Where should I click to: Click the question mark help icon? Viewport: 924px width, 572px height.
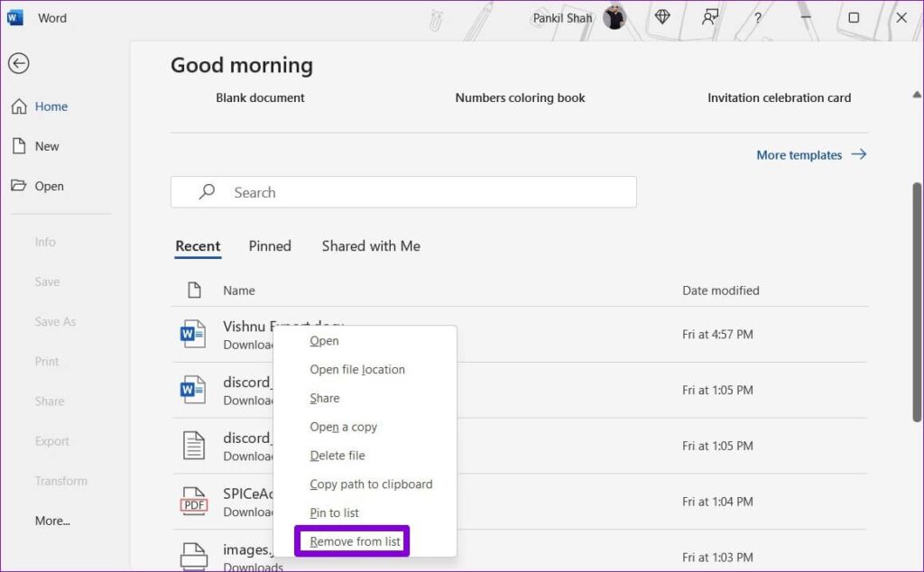758,18
